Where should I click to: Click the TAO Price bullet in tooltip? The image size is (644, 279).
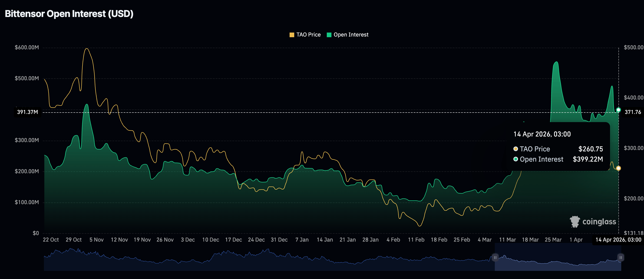click(515, 149)
